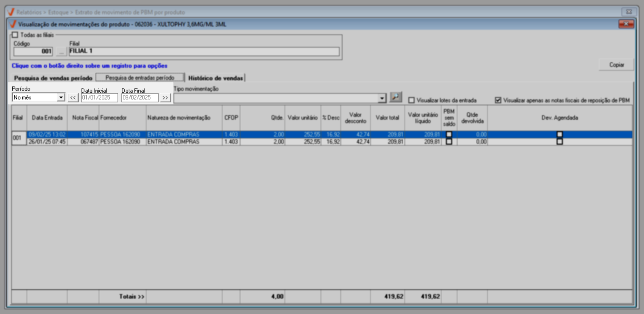
Task: Click the Filial column header
Action: [x=19, y=118]
